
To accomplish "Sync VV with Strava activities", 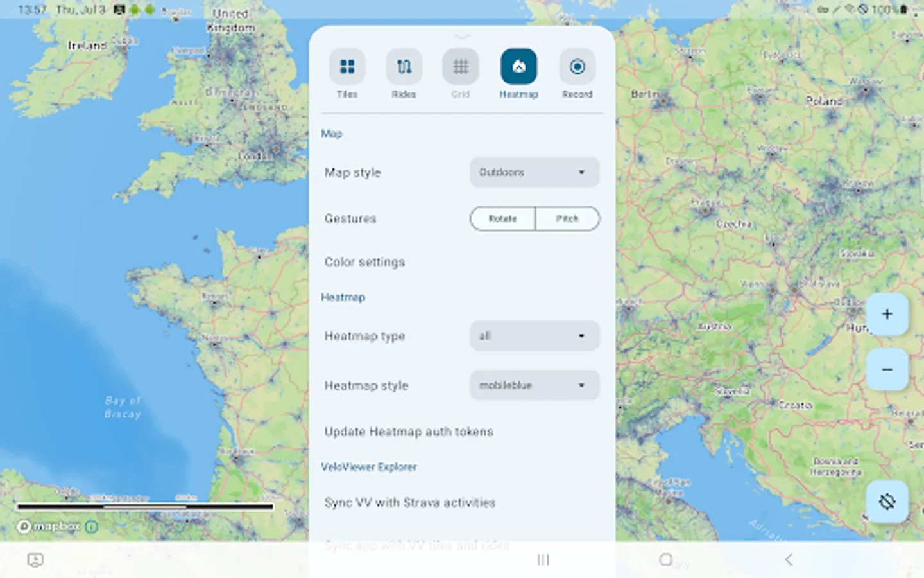I will coord(410,503).
